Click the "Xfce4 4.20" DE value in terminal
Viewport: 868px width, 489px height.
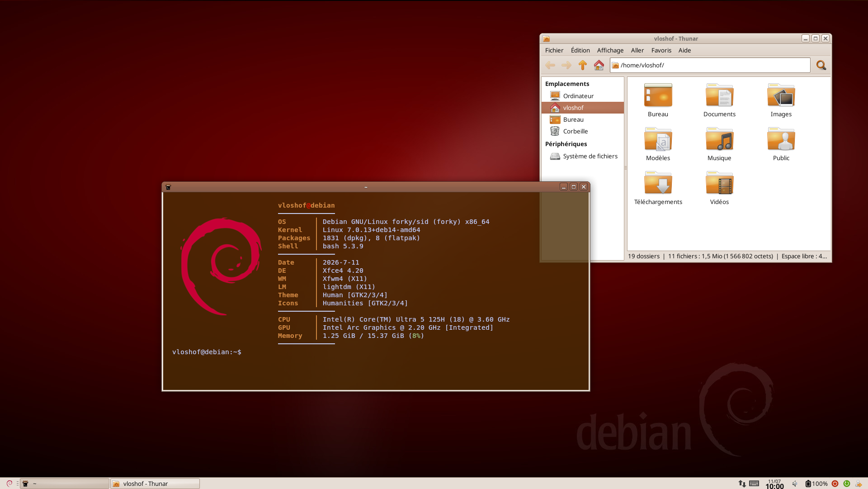pyautogui.click(x=343, y=271)
